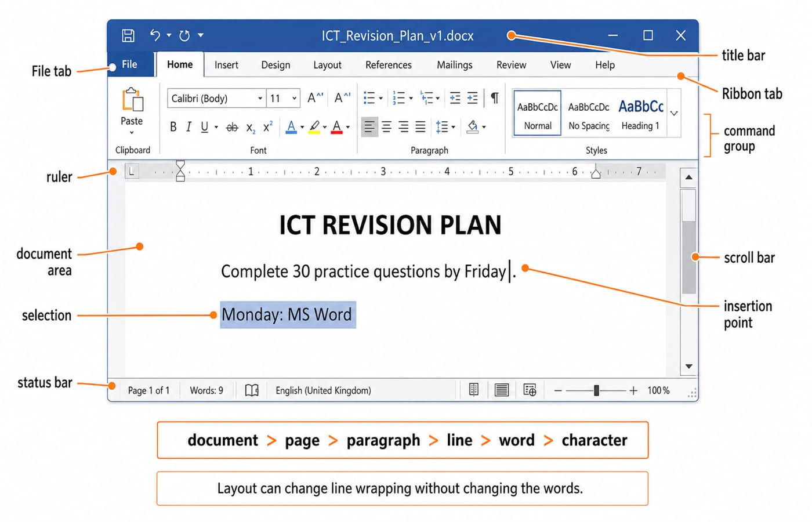The height and width of the screenshot is (522, 812).
Task: Apply the Normal style
Action: pyautogui.click(x=538, y=113)
